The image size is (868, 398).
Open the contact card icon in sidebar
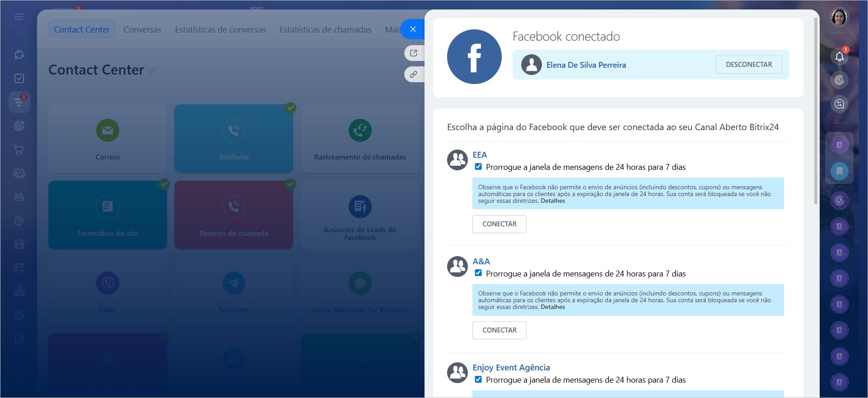tap(19, 173)
